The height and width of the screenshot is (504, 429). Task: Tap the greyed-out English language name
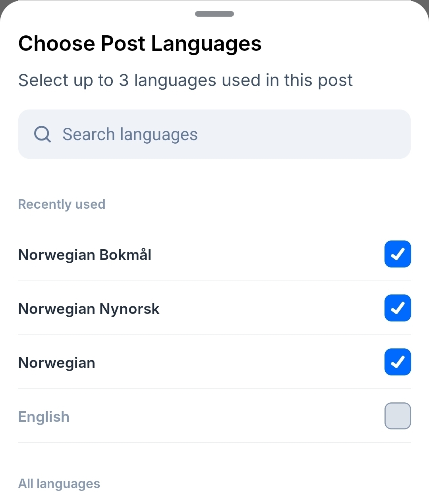tap(44, 417)
